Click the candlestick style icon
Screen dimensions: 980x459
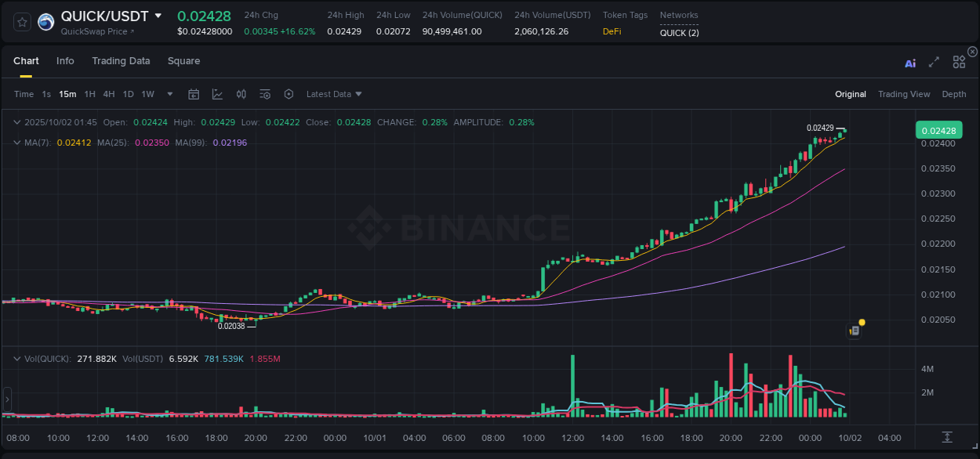tap(241, 94)
